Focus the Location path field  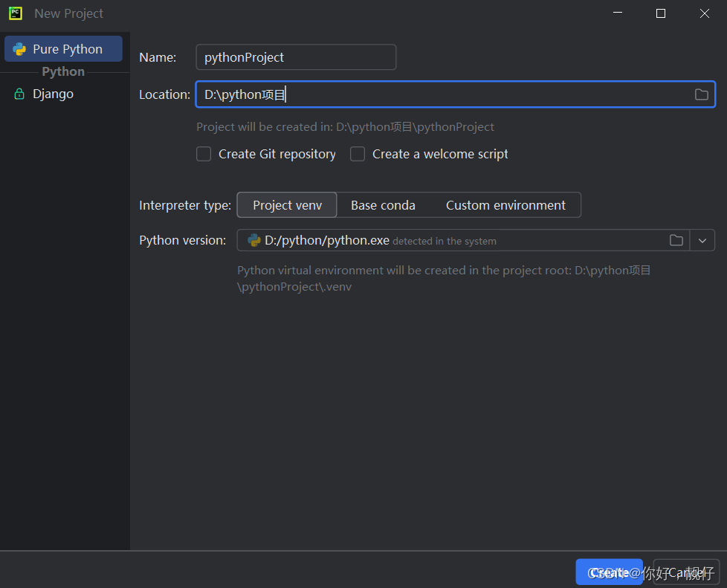[455, 94]
